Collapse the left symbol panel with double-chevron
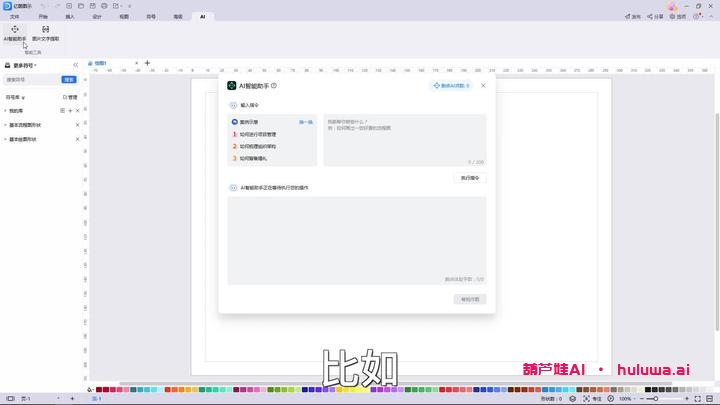The image size is (720, 405). 76,65
